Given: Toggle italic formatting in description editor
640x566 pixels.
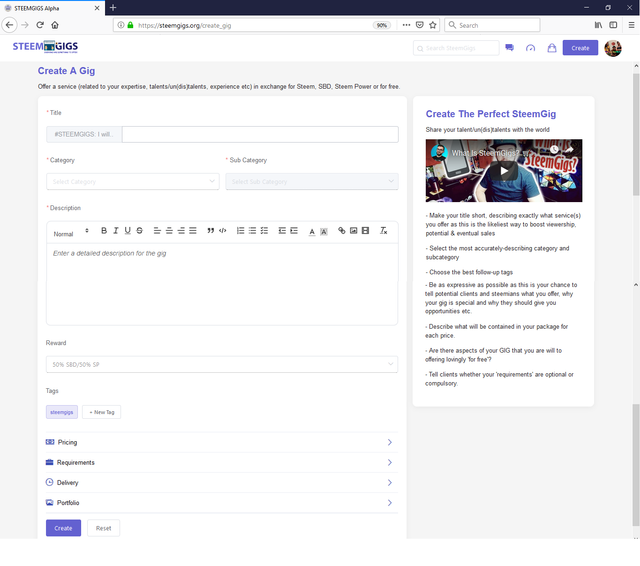Looking at the screenshot, I should [x=116, y=231].
